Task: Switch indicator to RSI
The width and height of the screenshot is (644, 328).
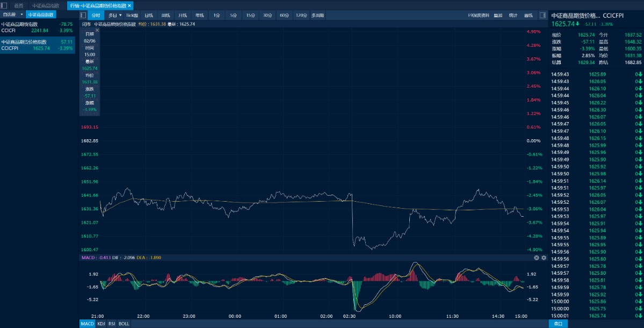Action: pos(112,324)
